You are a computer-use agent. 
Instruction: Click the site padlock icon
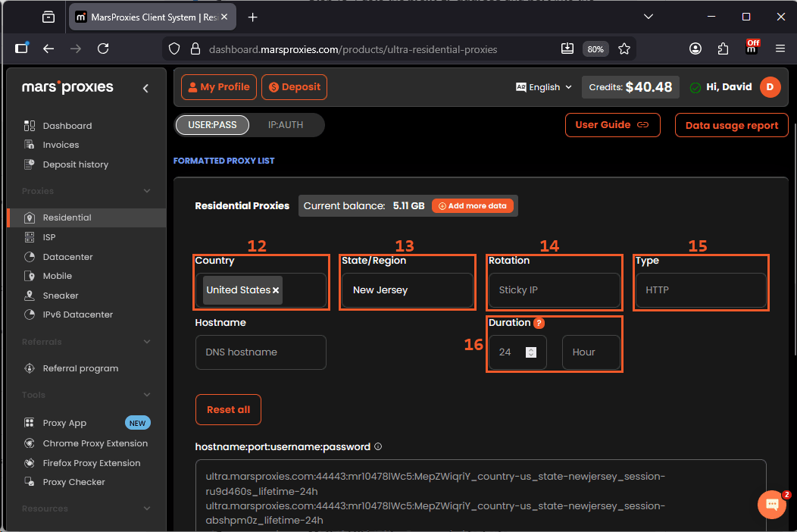[195, 49]
